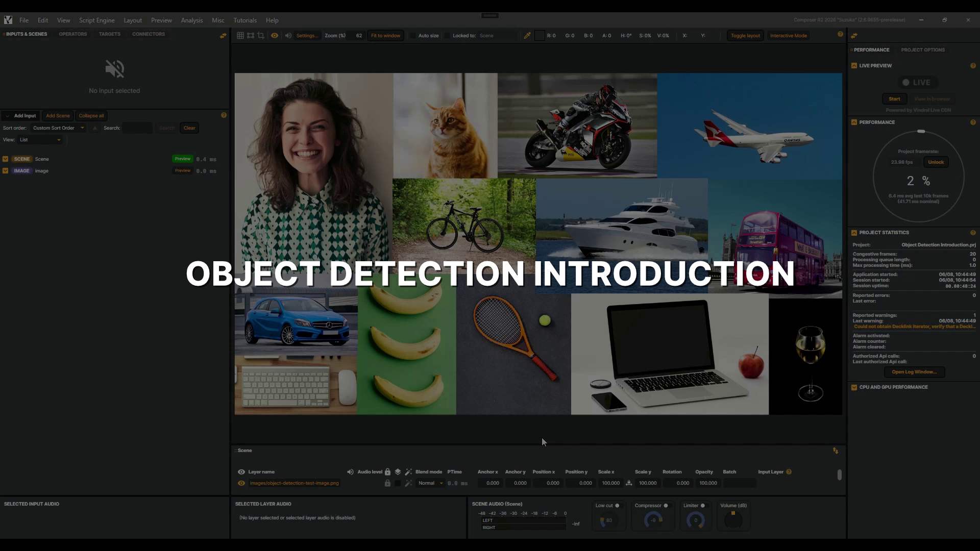Collapse the CPU and GPU Performance section

[x=854, y=387]
